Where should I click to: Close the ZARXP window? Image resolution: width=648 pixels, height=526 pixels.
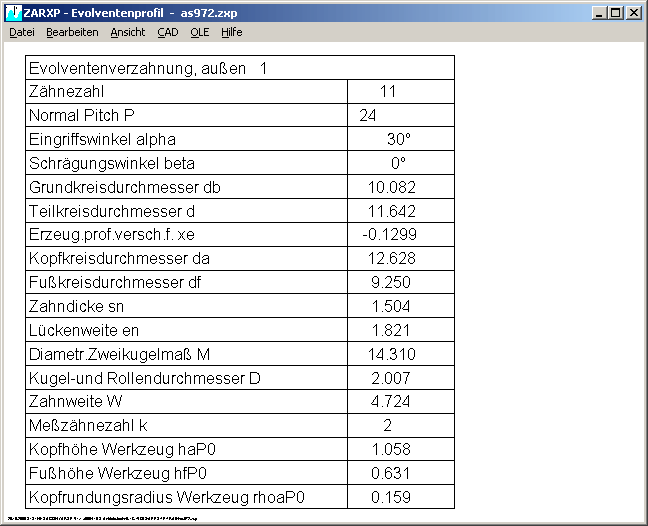(633, 13)
